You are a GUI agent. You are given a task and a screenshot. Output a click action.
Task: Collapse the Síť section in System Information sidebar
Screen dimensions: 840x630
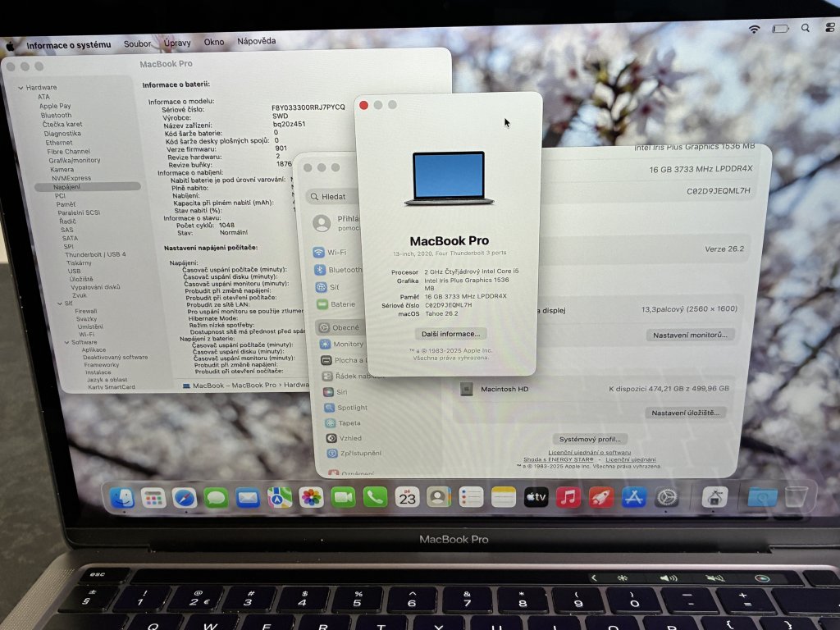click(x=59, y=304)
